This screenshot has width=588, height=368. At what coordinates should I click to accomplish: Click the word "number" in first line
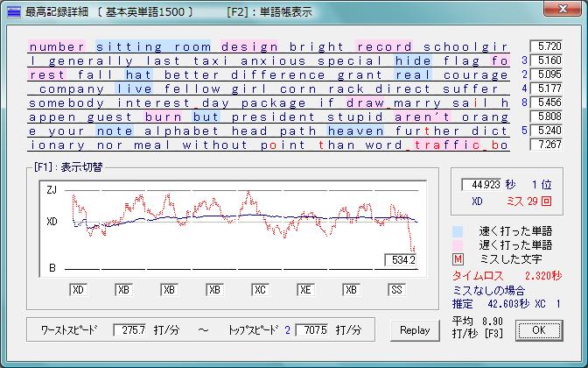point(57,46)
